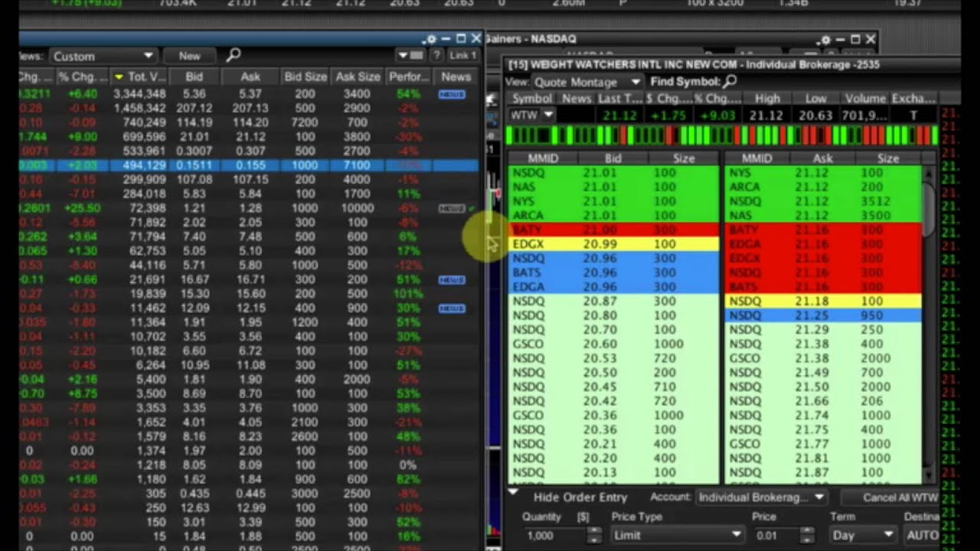Select the yellow NSDQ ask row at 21.18
The width and height of the screenshot is (980, 551).
(x=823, y=302)
